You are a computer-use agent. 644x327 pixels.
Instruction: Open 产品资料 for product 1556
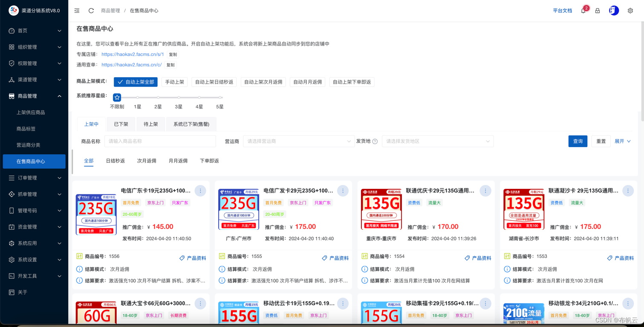193,258
